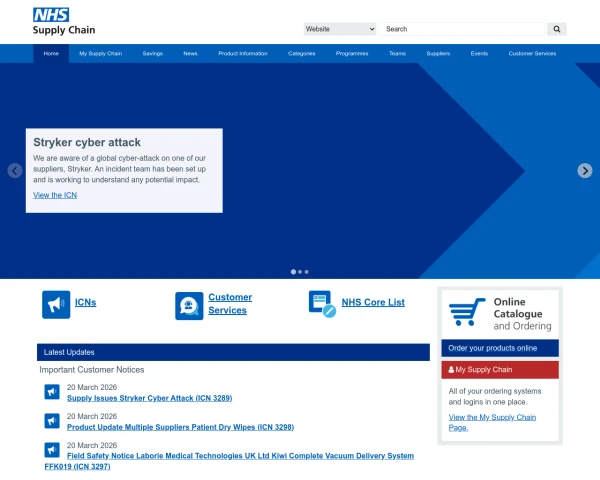The image size is (600, 480).
Task: Open the Product Information menu item
Action: tap(243, 54)
